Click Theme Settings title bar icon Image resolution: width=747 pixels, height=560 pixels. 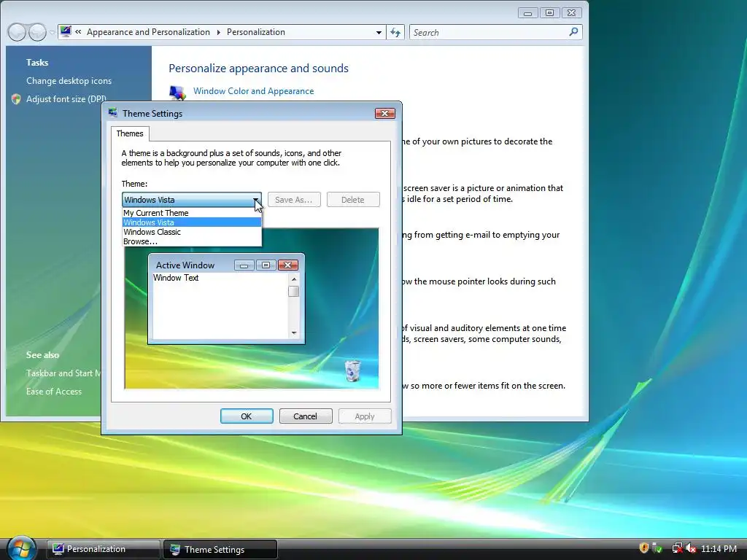pyautogui.click(x=113, y=113)
